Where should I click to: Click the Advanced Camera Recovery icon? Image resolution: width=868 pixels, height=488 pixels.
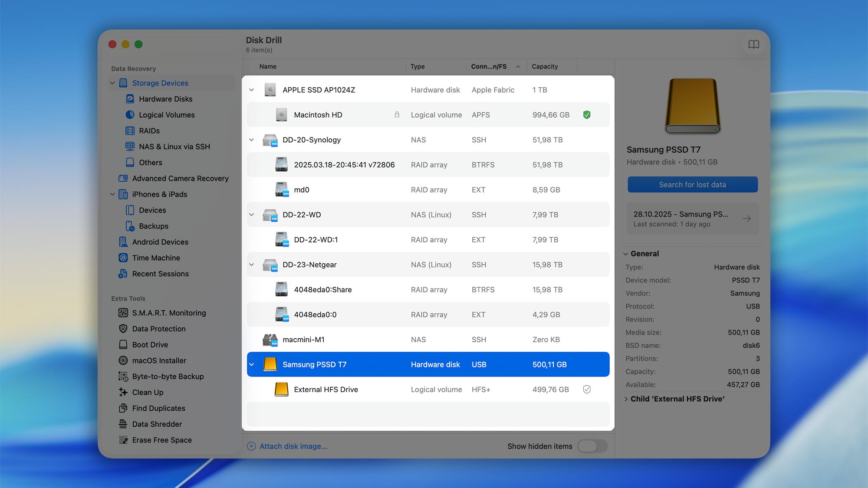[123, 178]
